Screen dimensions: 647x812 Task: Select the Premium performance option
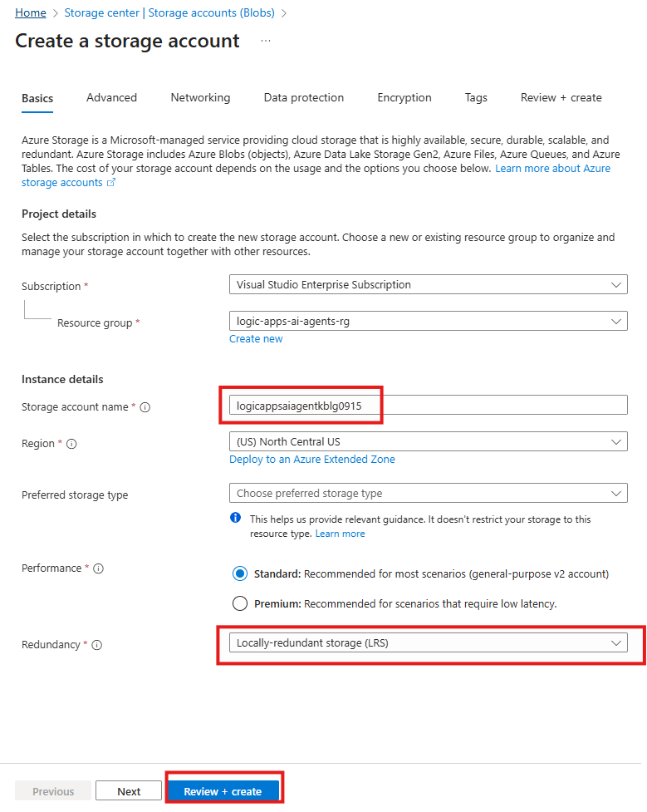coord(240,603)
